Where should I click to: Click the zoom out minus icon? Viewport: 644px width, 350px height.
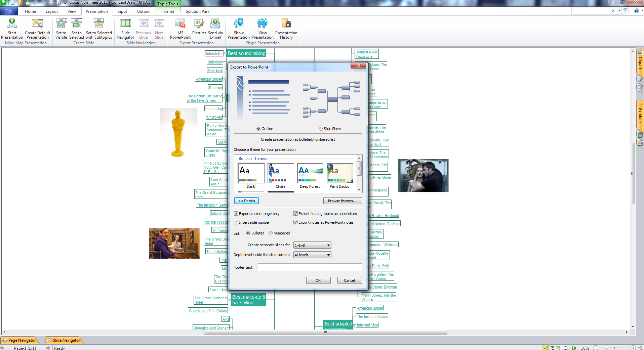point(596,348)
